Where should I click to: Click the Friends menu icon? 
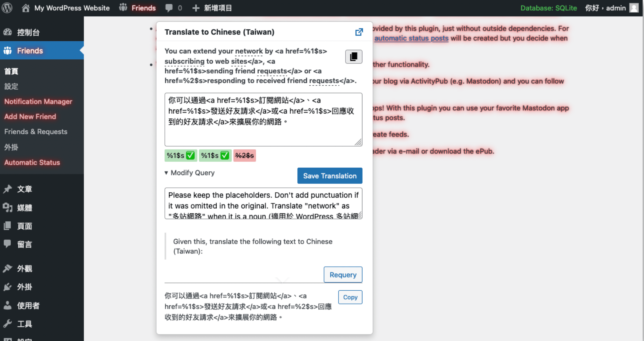click(8, 51)
